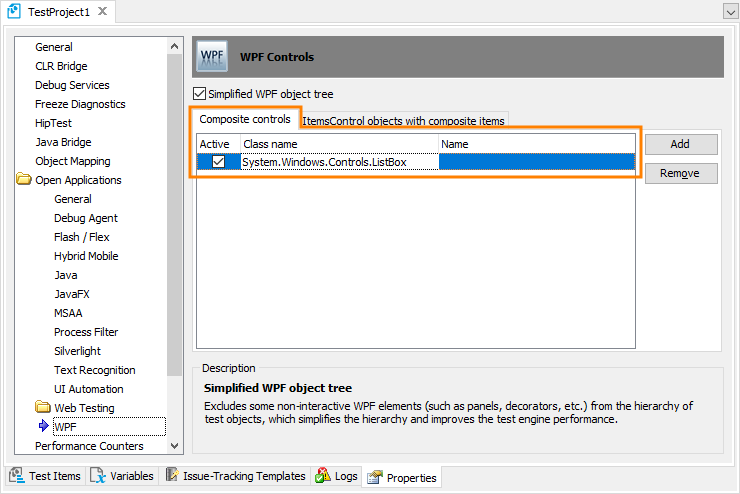Collapse Open Applications folder icon
740x494 pixels.
coord(24,179)
